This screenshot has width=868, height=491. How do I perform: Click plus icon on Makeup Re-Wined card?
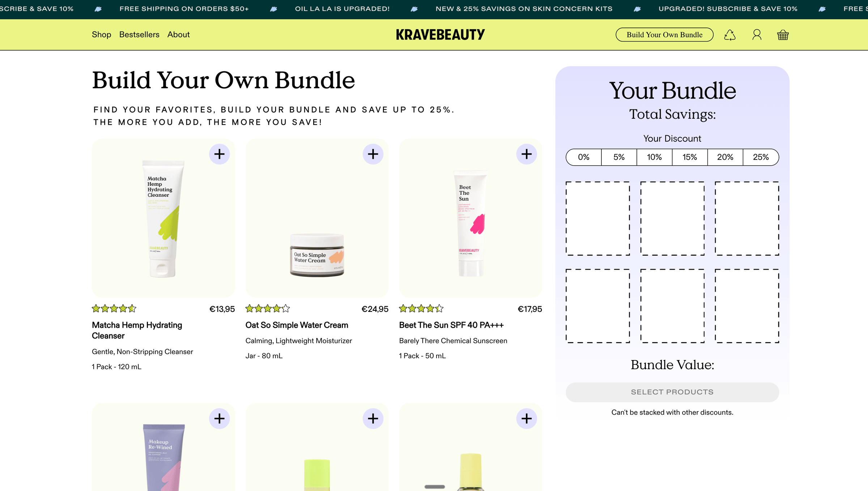[219, 419]
